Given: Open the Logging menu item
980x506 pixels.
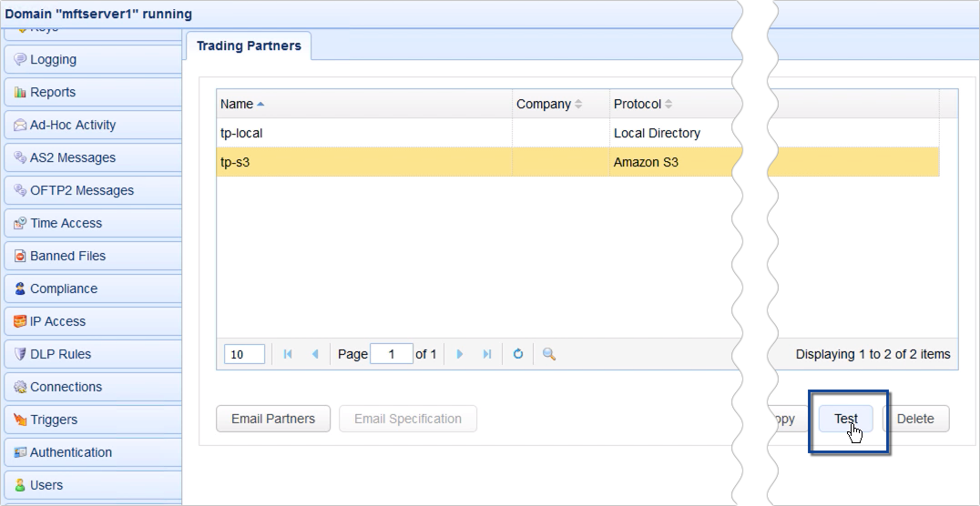Looking at the screenshot, I should point(93,59).
